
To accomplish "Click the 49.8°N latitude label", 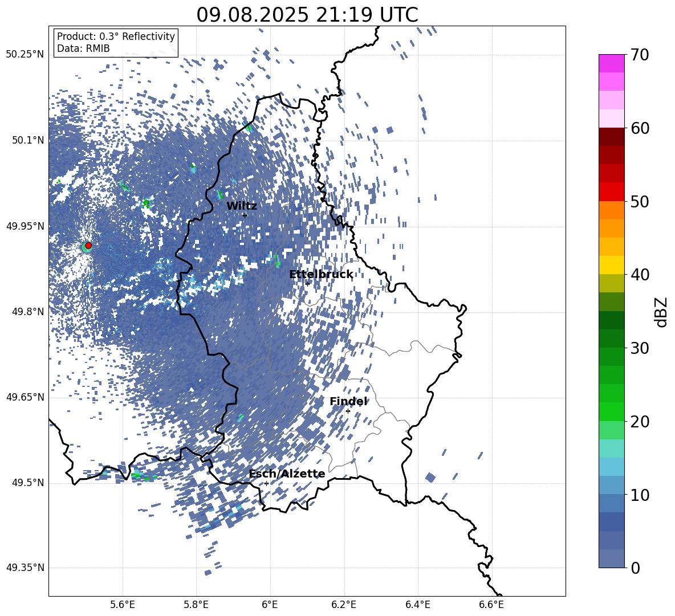I will click(29, 312).
